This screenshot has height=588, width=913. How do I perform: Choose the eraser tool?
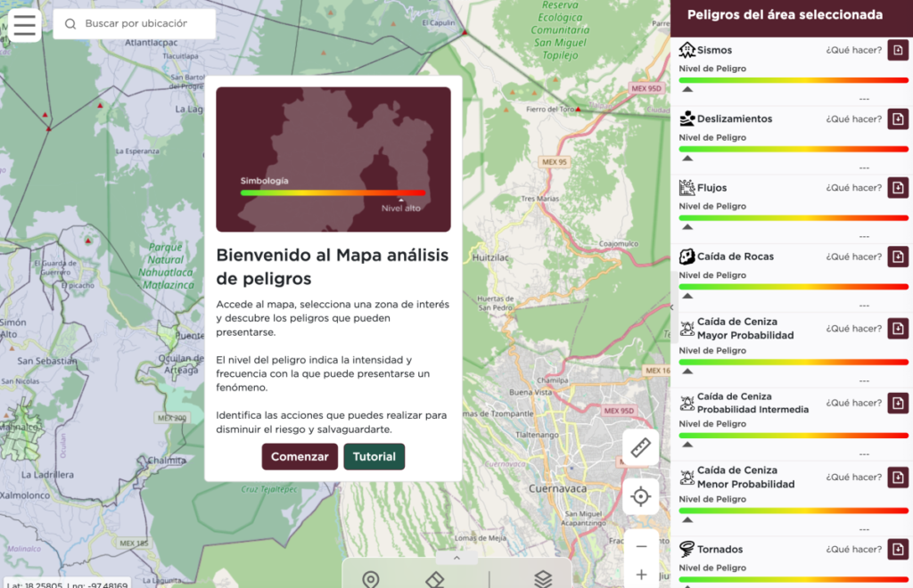[434, 578]
